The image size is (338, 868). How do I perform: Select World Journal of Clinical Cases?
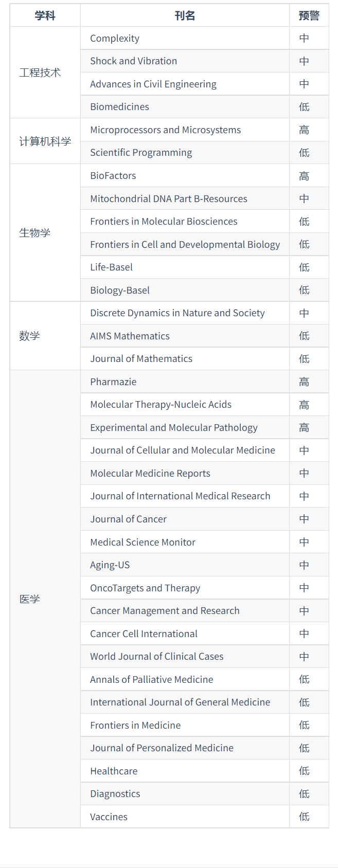[156, 657]
